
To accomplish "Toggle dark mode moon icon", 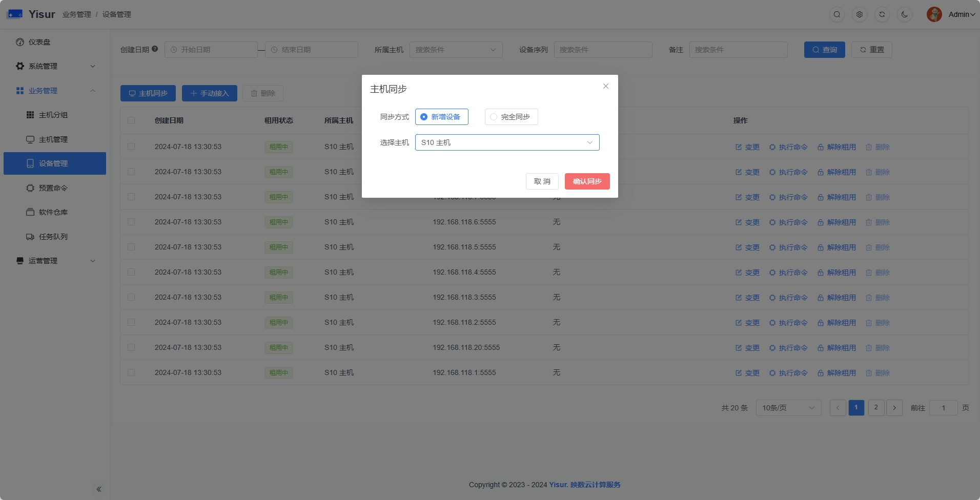I will point(905,14).
